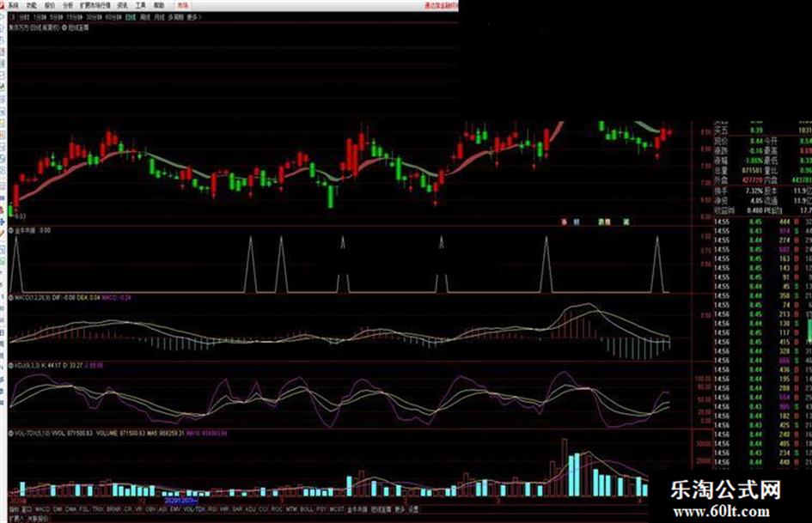Select EMV indicator tab
The height and width of the screenshot is (523, 812).
pyautogui.click(x=175, y=509)
